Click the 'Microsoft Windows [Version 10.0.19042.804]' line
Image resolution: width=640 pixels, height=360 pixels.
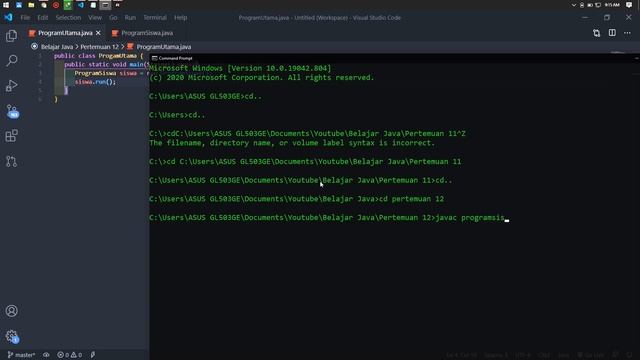pyautogui.click(x=240, y=69)
